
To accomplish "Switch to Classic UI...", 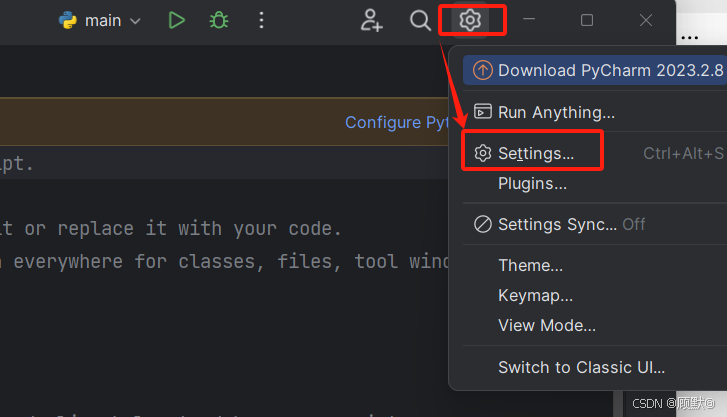I will (581, 367).
